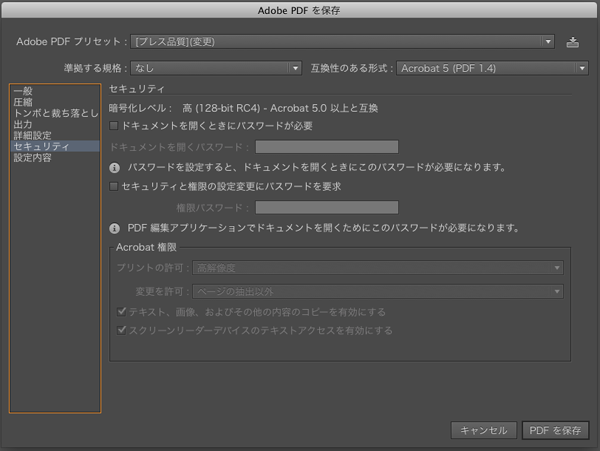Click the PDF を保存 button
The height and width of the screenshot is (451, 600).
(x=555, y=430)
